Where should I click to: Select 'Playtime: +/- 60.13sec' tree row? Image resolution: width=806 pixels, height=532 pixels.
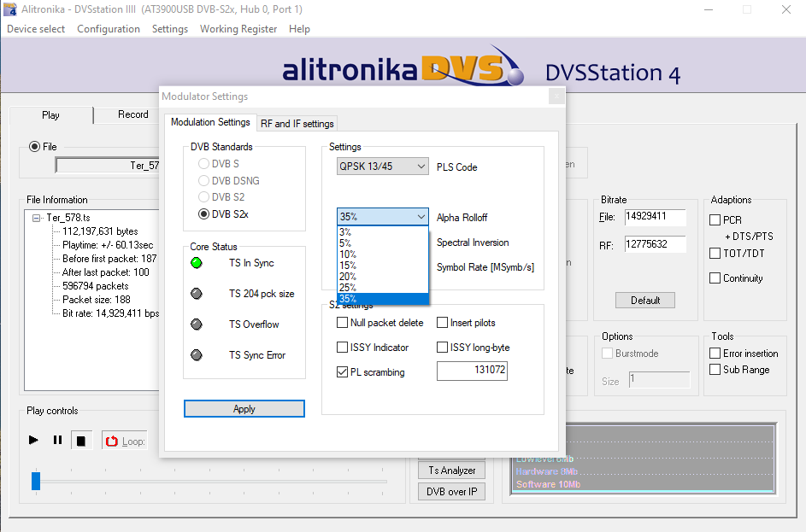tap(108, 245)
